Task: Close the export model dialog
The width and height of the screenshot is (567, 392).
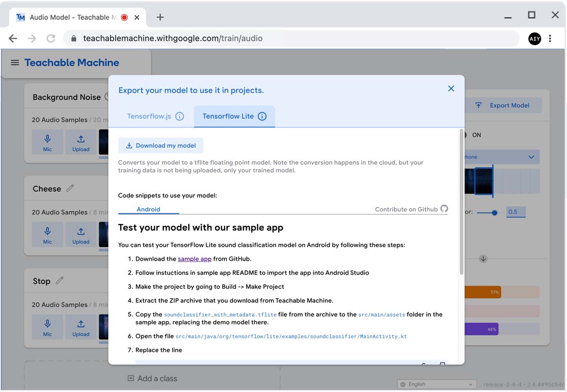Action: tap(451, 89)
